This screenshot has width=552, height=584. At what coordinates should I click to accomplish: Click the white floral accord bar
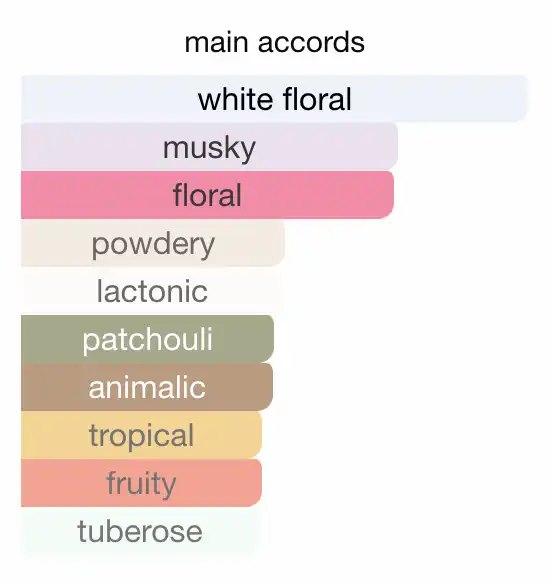pos(275,99)
